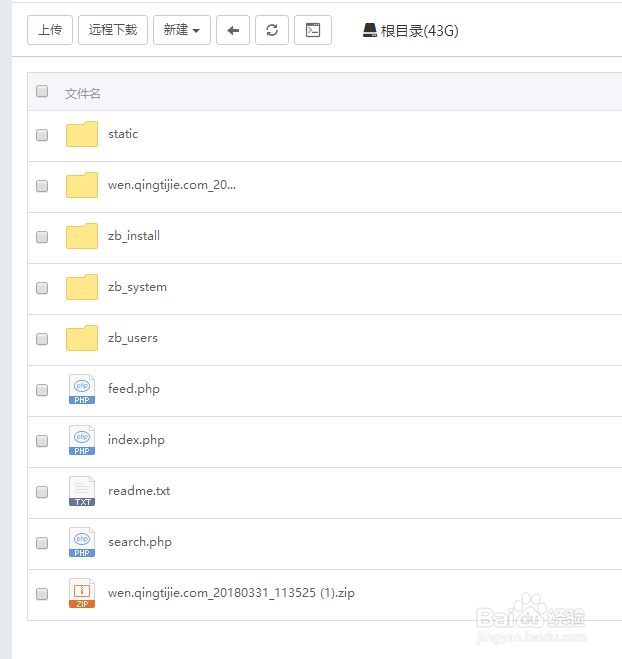Tick the feed.php checkbox
Image resolution: width=622 pixels, height=659 pixels.
[x=42, y=390]
